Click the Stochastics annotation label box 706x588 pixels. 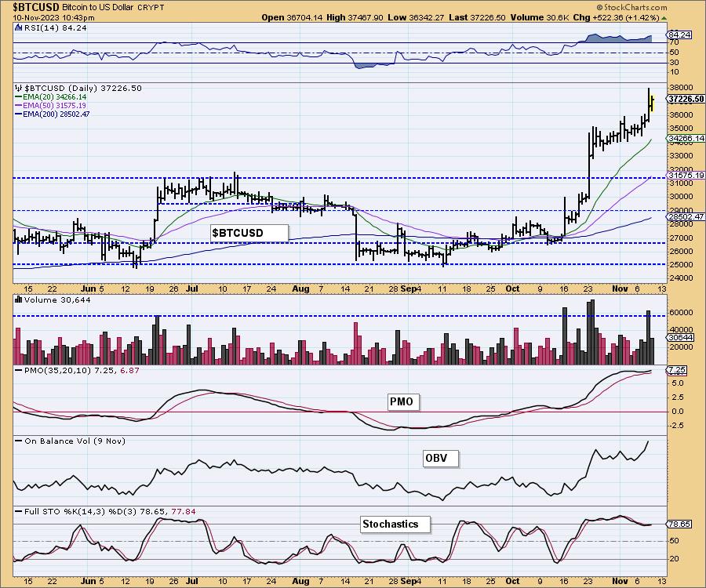pyautogui.click(x=396, y=524)
